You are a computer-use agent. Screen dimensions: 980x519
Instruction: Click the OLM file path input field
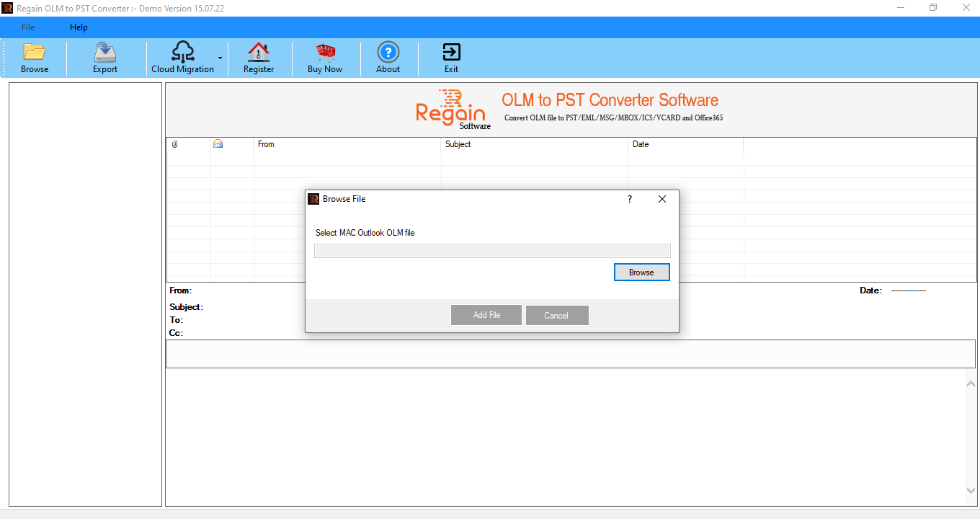[x=492, y=250]
